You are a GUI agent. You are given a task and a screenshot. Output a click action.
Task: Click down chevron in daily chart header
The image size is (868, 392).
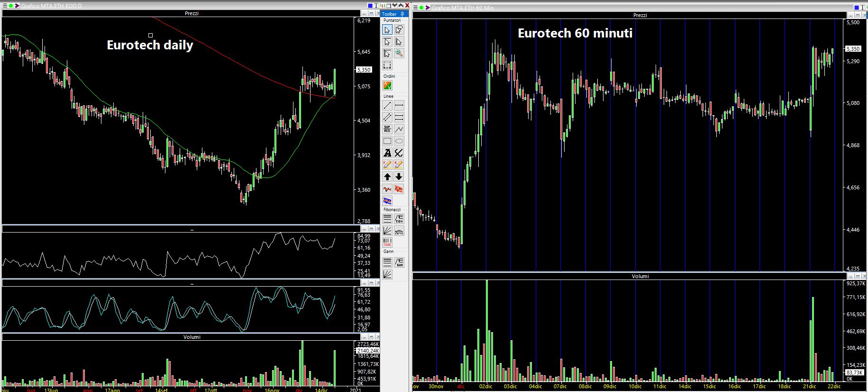[x=395, y=6]
